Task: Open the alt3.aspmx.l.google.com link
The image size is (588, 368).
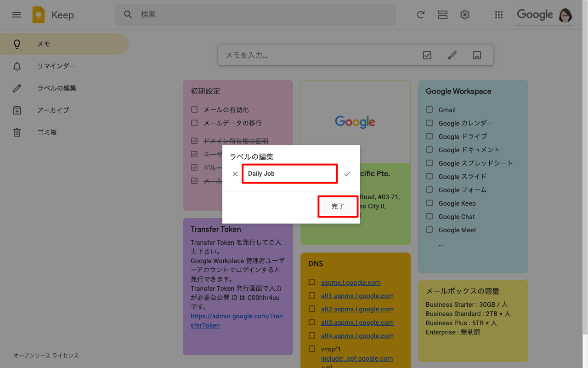Action: coord(357,322)
